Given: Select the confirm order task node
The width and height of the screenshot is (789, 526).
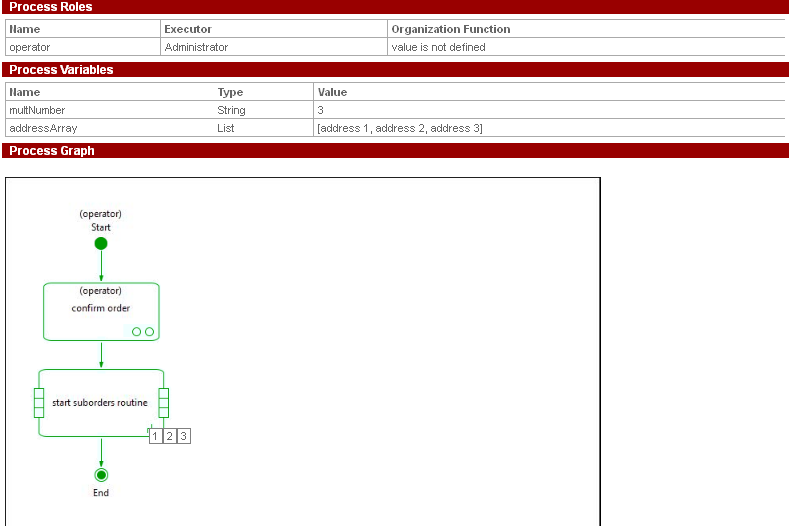Looking at the screenshot, I should coord(101,310).
